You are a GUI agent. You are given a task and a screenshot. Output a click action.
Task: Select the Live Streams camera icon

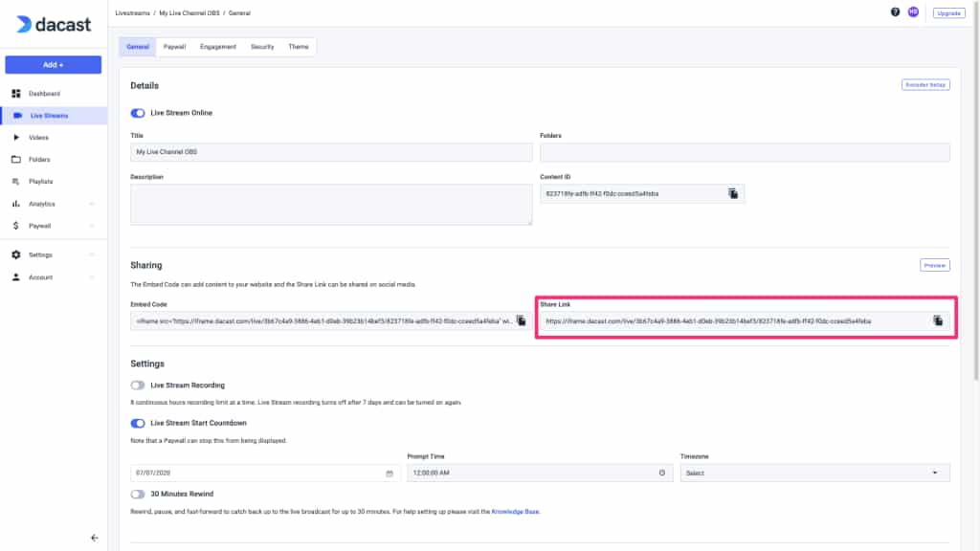tap(17, 116)
